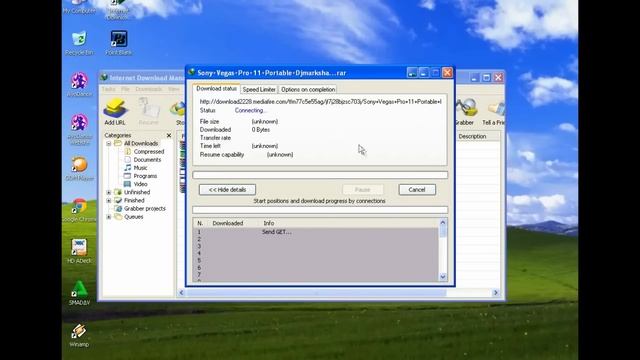The width and height of the screenshot is (640, 360).
Task: Select Documents category in tree
Action: pos(147,160)
